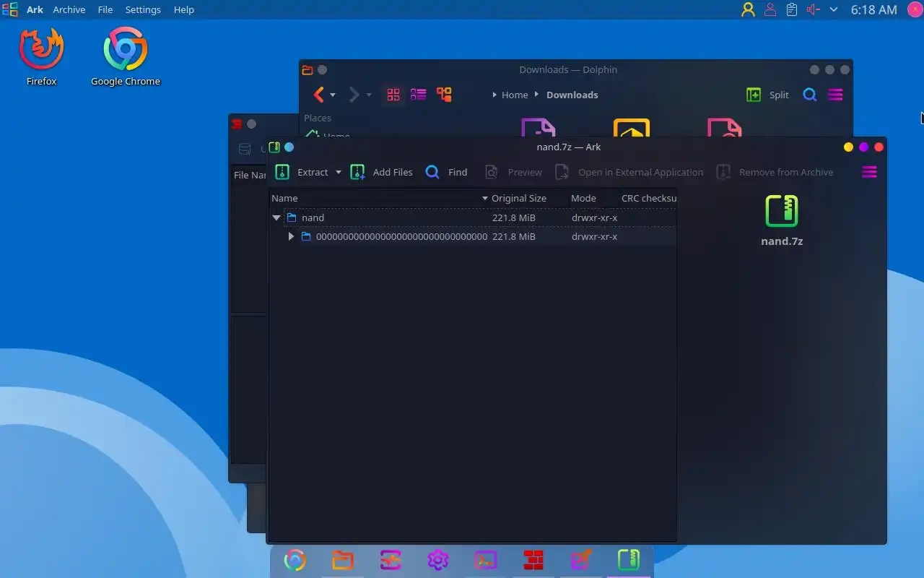Screen dimensions: 924x578
Task: Click the pink round button in top-right corner
Action: point(915,9)
